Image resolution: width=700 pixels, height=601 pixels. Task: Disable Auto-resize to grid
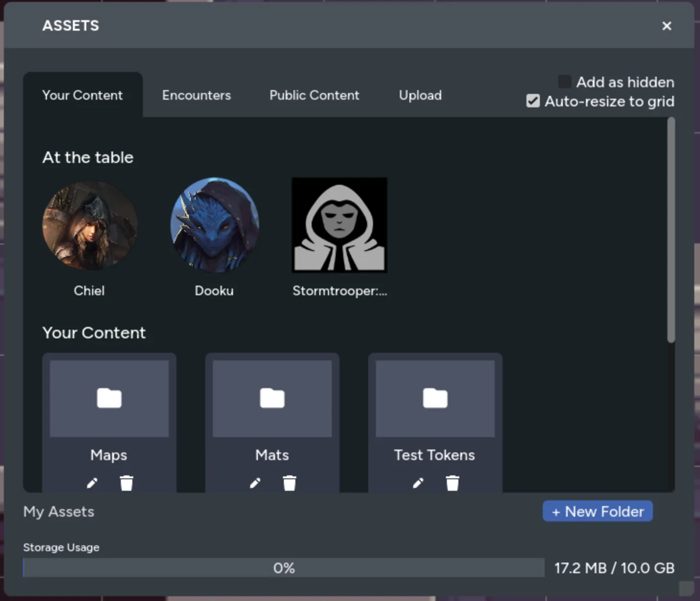click(x=533, y=101)
